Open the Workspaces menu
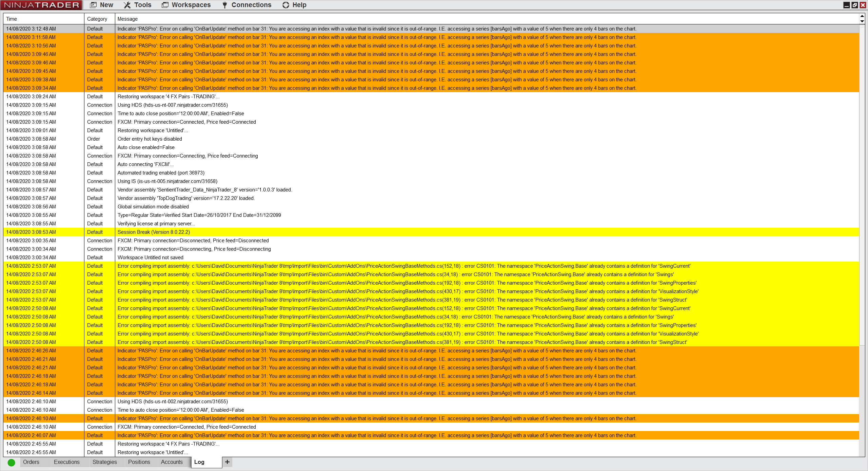This screenshot has height=471, width=868. 186,5
